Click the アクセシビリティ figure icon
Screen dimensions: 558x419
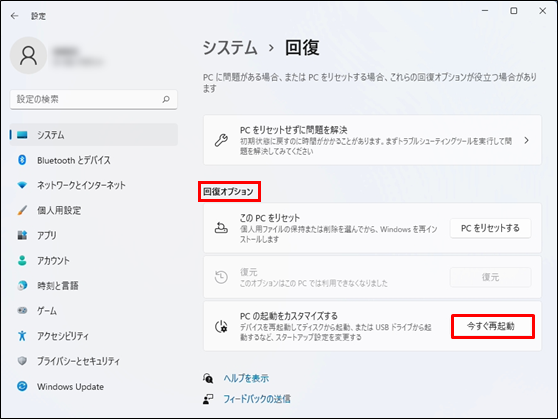[22, 335]
